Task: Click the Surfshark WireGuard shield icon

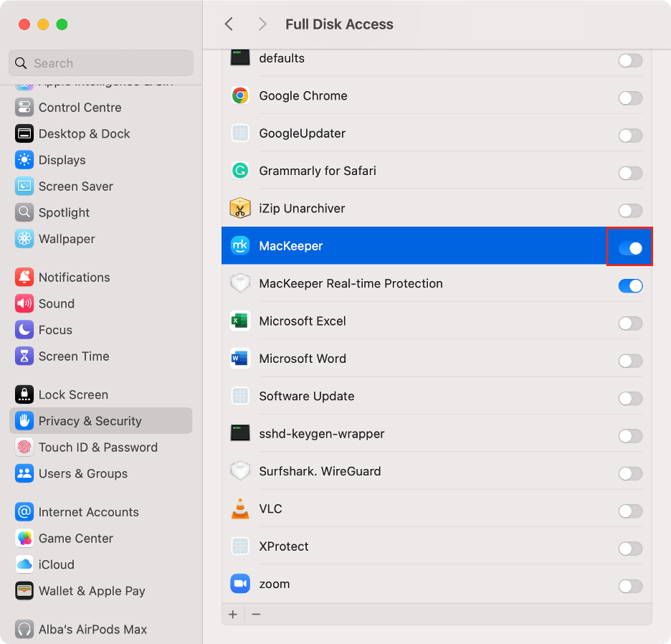Action: [x=240, y=471]
